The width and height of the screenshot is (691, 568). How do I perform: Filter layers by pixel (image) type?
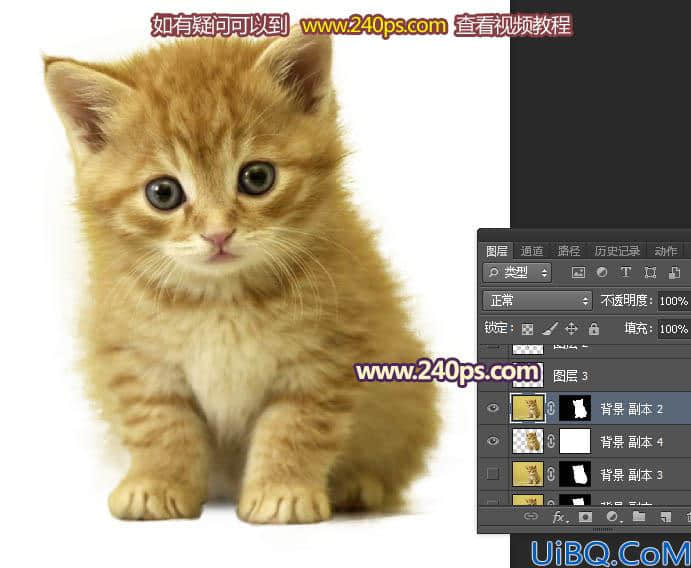(578, 273)
